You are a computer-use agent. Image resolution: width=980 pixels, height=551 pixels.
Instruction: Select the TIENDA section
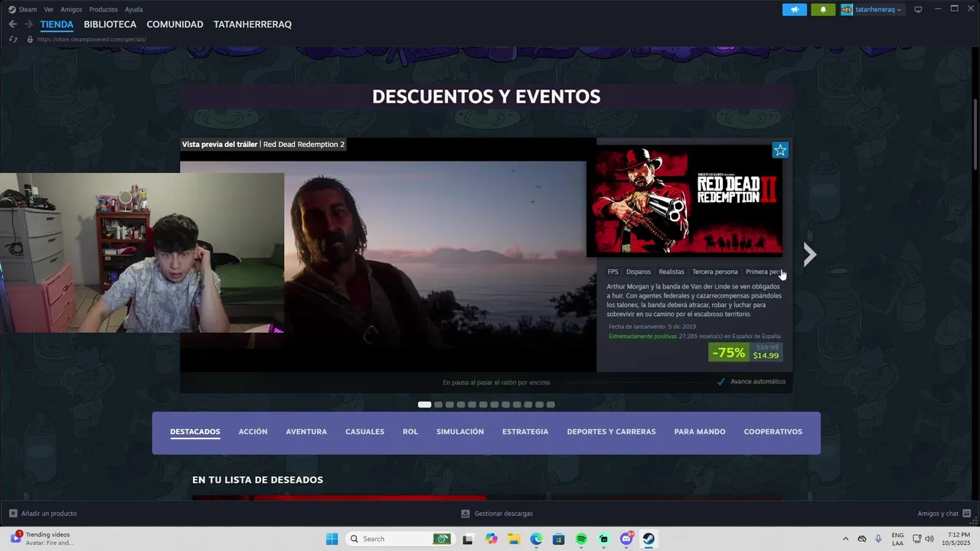[x=57, y=24]
